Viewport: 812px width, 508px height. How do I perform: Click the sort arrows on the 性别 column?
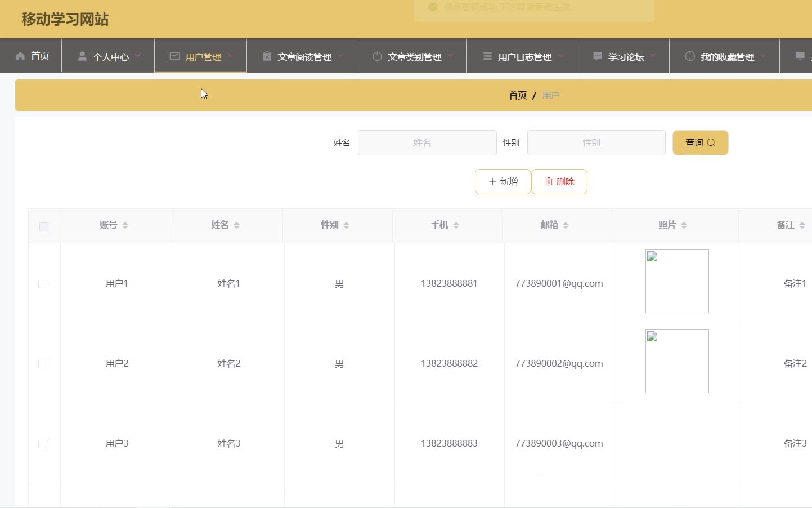pyautogui.click(x=346, y=225)
